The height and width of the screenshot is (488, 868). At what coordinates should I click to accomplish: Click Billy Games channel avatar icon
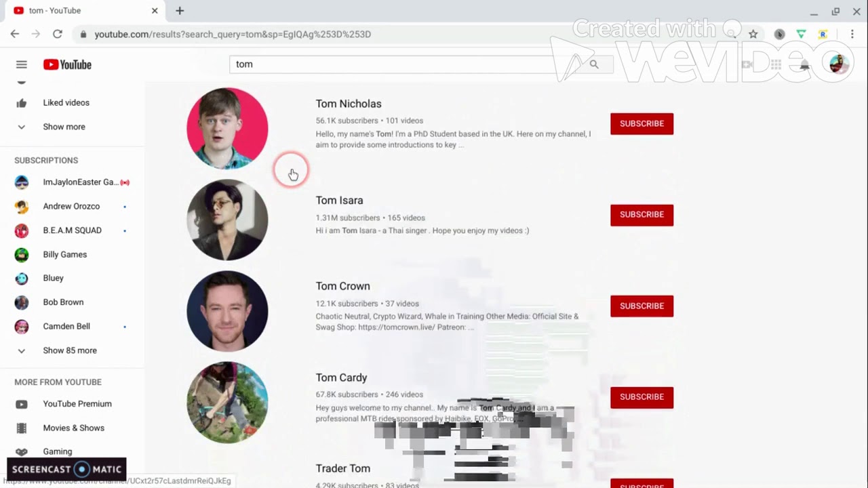(x=22, y=255)
